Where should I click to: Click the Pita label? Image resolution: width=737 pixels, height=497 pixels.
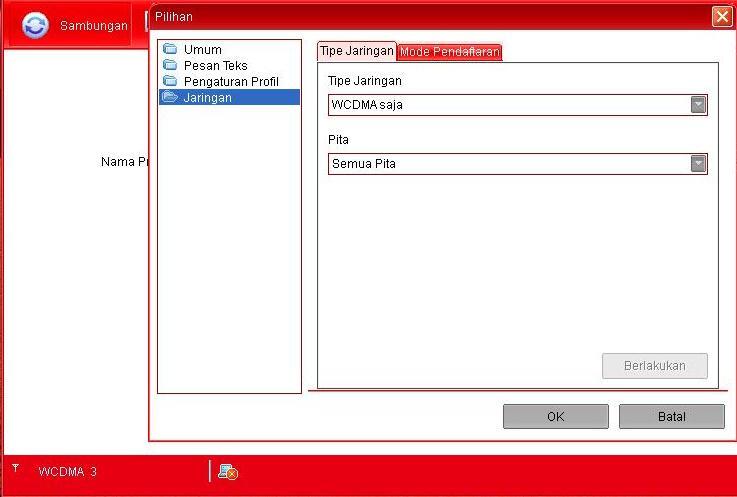[x=338, y=140]
